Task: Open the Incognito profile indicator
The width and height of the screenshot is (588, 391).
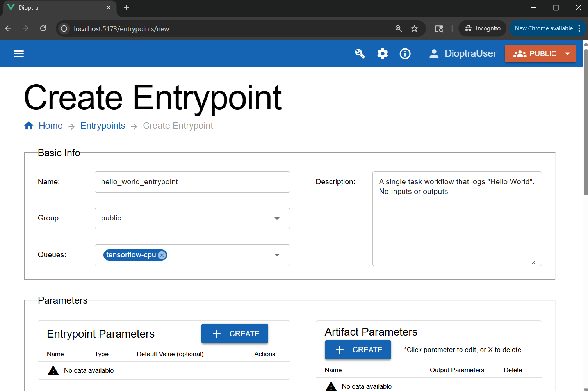Action: tap(482, 28)
